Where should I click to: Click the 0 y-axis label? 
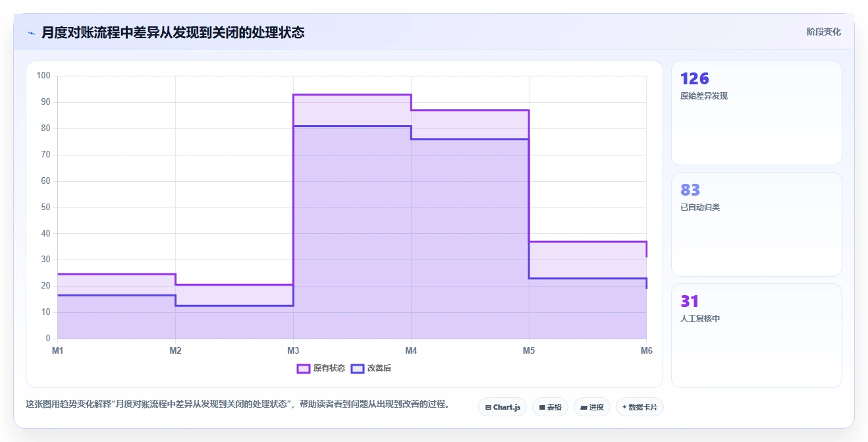point(48,339)
